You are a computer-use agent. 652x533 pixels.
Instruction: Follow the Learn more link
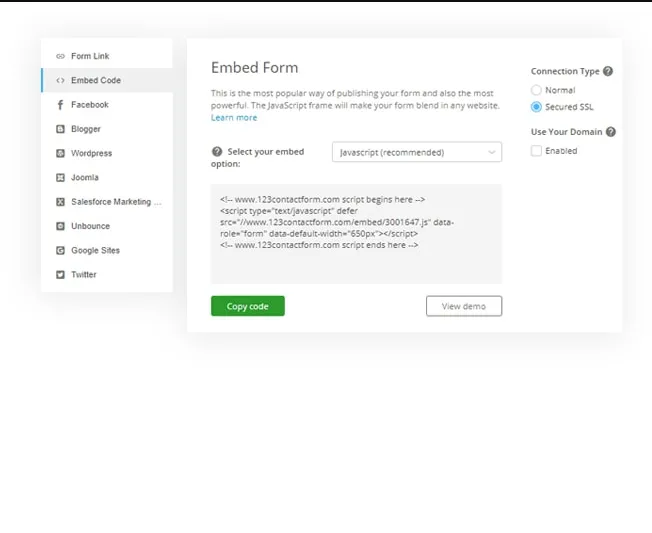pyautogui.click(x=234, y=118)
